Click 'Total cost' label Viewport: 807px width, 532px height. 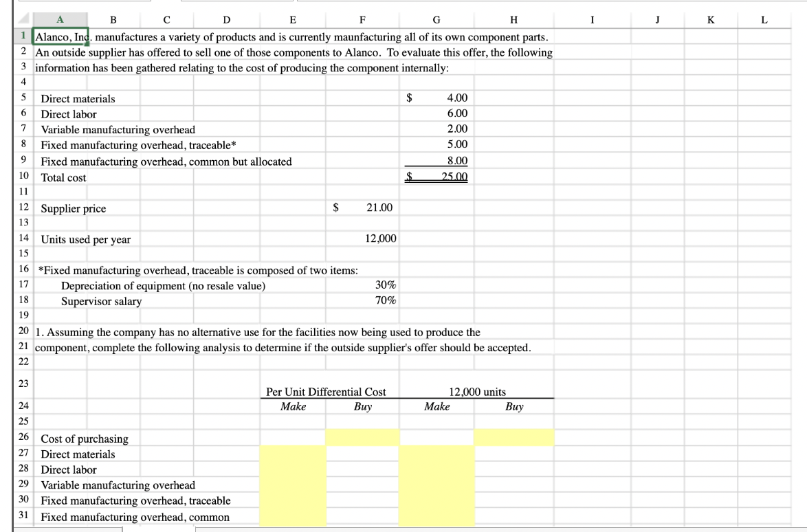(x=63, y=177)
